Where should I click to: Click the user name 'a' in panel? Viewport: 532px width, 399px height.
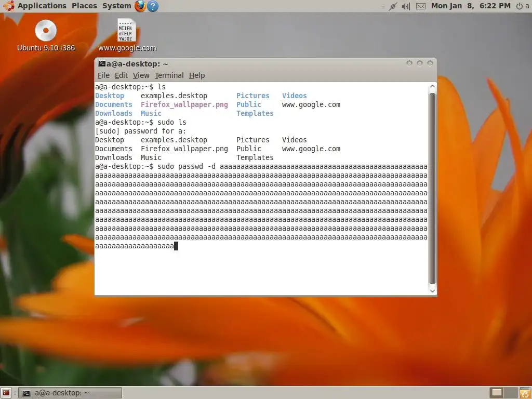coord(527,6)
